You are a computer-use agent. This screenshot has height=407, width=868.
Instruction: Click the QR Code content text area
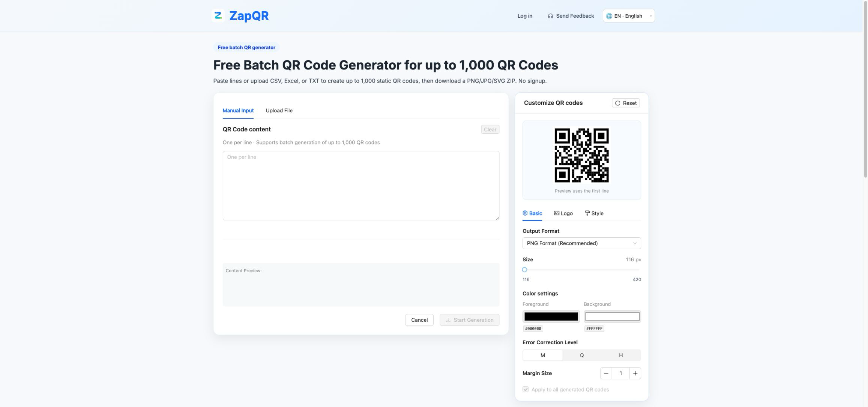361,186
